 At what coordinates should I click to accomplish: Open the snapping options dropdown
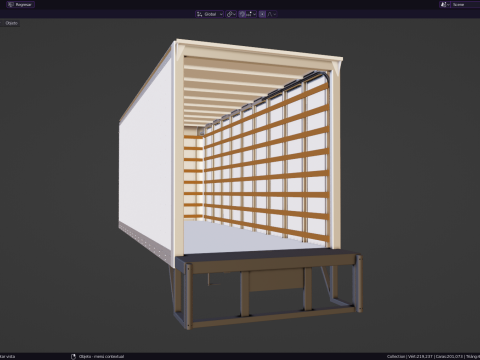point(251,14)
